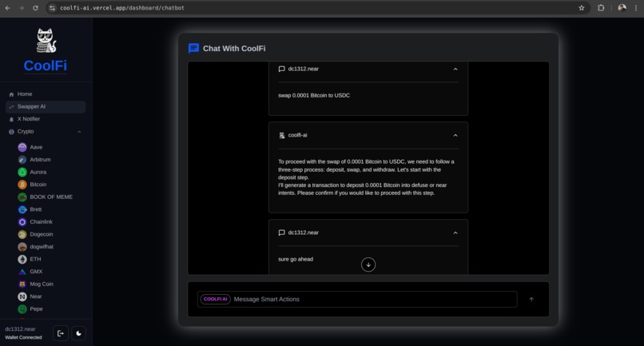Select the dogwifhat token icon
Viewport: 644px width, 346px height.
(22, 247)
